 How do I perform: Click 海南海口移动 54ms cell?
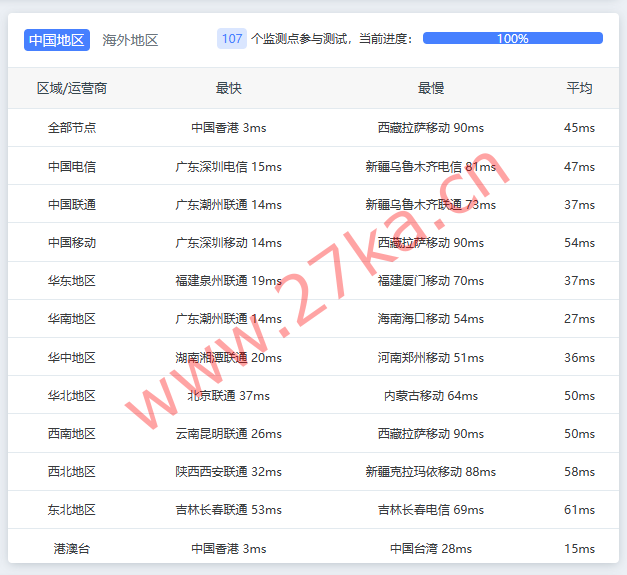(431, 318)
